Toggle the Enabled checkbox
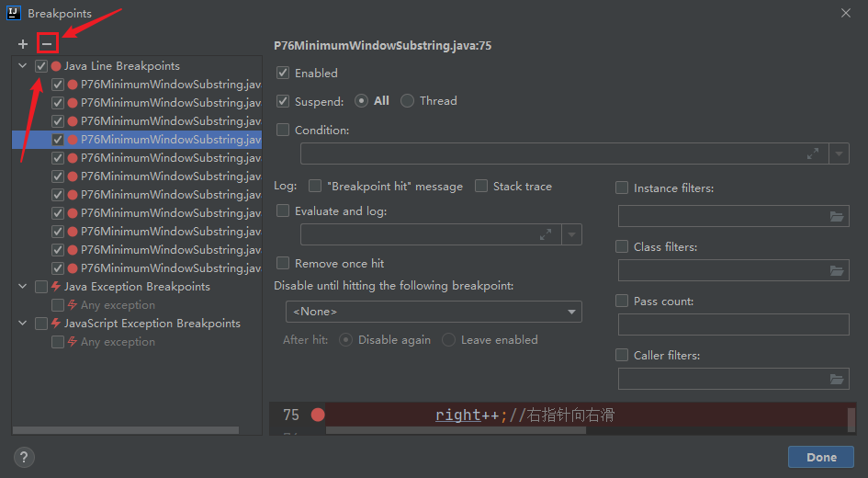The height and width of the screenshot is (478, 868). pos(283,73)
